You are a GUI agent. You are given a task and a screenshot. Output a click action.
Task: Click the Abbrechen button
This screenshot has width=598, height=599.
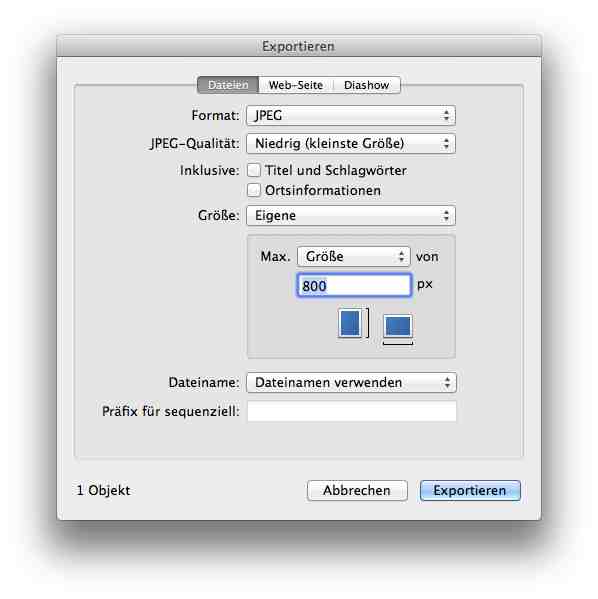click(357, 491)
